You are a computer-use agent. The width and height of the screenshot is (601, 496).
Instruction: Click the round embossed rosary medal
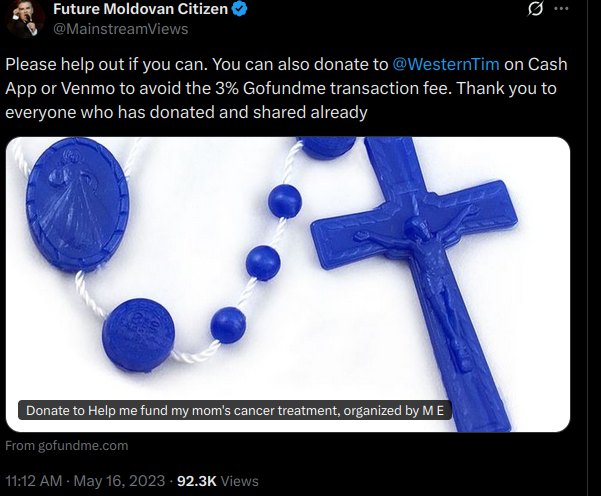click(x=138, y=336)
